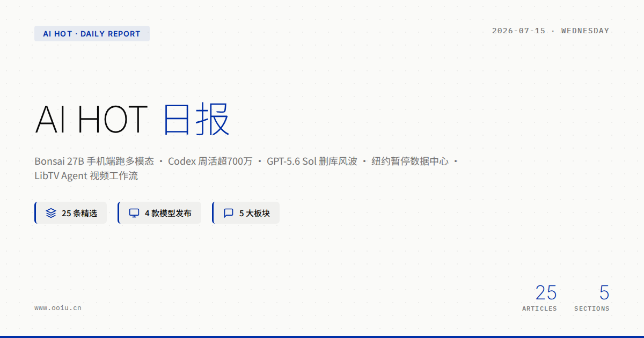
Task: Click the large number 5 above SECTIONS
Action: (604, 293)
